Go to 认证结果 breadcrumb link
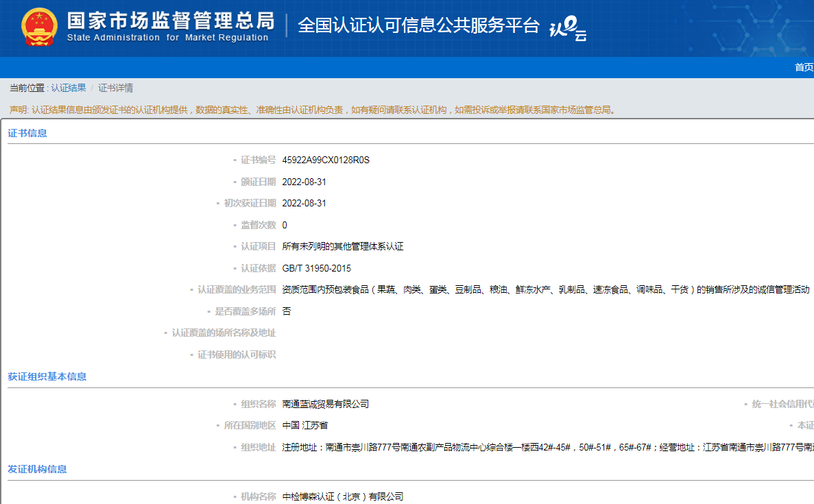This screenshot has width=814, height=504. pos(69,88)
